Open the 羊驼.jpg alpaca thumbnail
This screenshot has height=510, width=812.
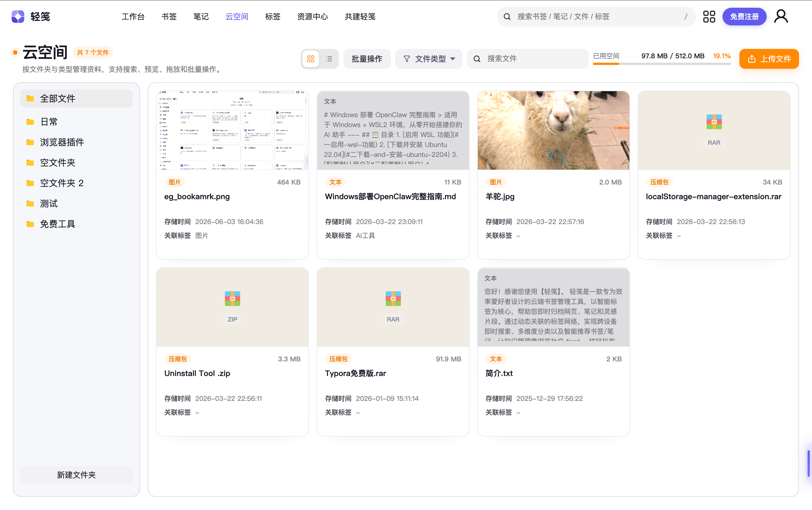click(553, 130)
